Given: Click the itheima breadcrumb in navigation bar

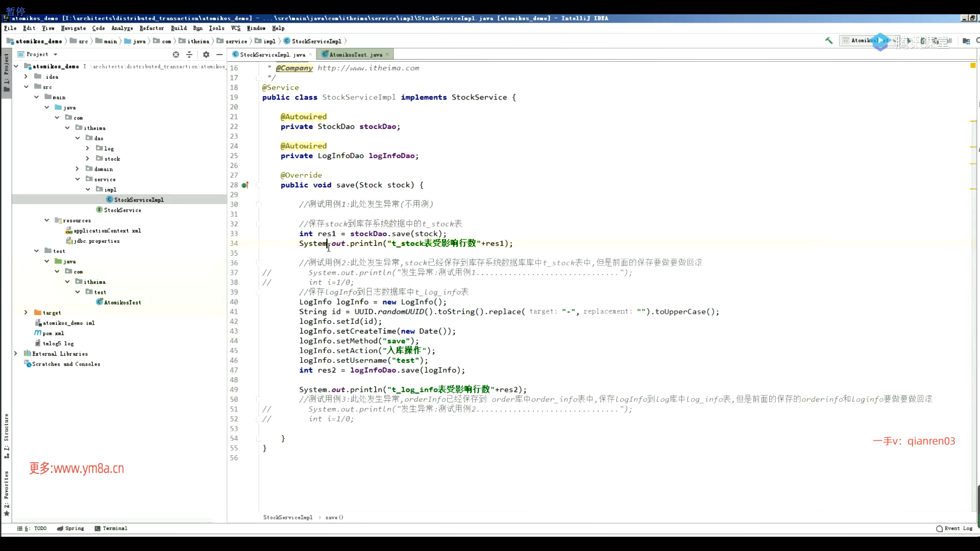Looking at the screenshot, I should [x=198, y=41].
